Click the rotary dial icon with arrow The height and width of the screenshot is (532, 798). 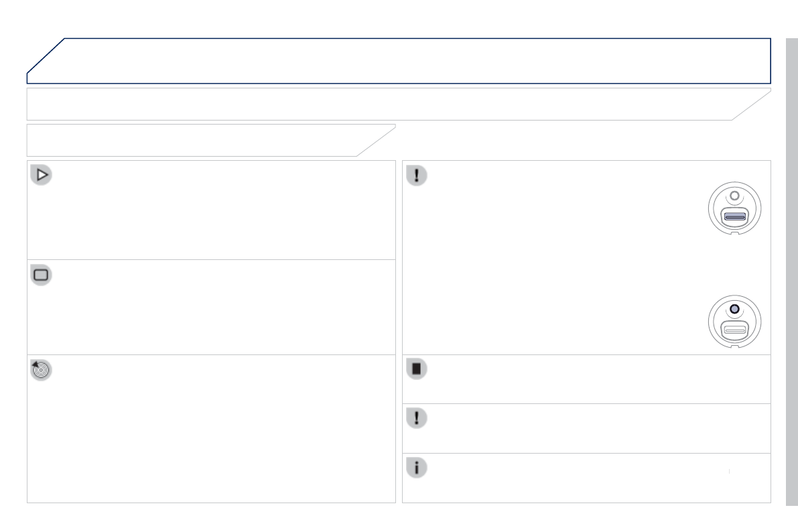42,370
